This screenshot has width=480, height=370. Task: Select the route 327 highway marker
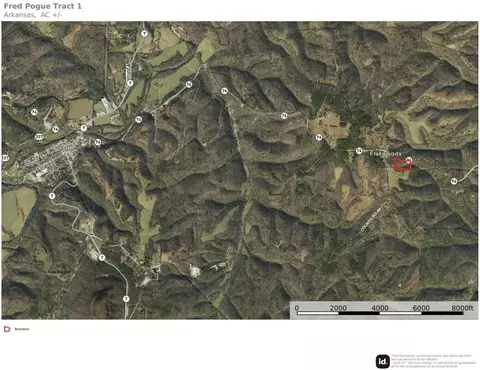pyautogui.click(x=39, y=137)
